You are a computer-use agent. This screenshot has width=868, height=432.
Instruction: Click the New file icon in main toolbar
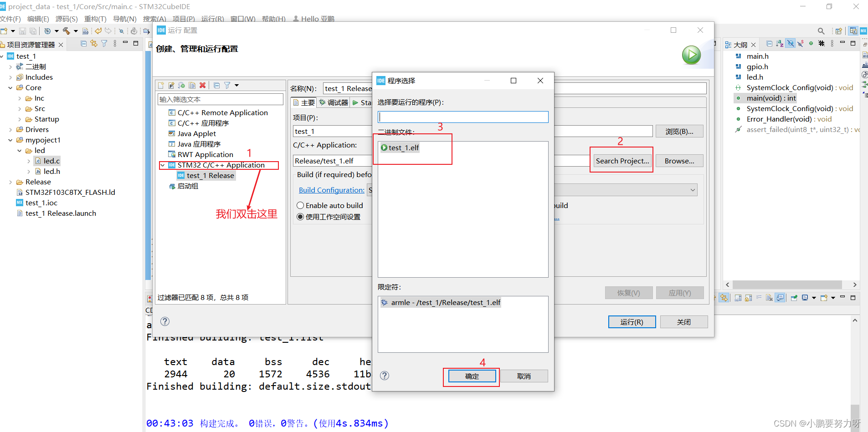(x=4, y=31)
